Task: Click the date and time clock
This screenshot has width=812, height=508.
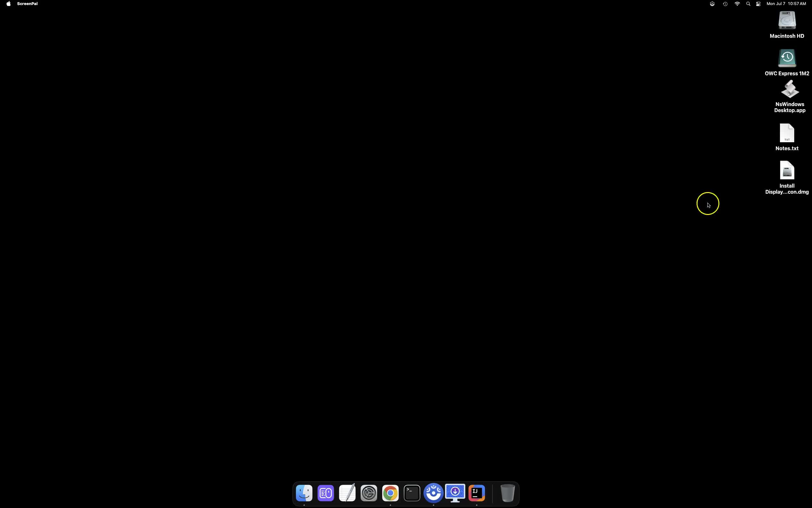Action: click(x=786, y=4)
